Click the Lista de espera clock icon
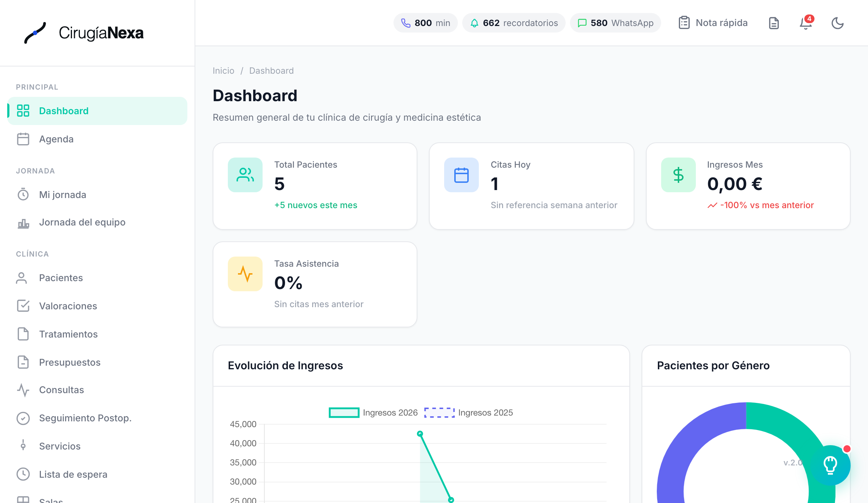This screenshot has height=503, width=868. [23, 474]
